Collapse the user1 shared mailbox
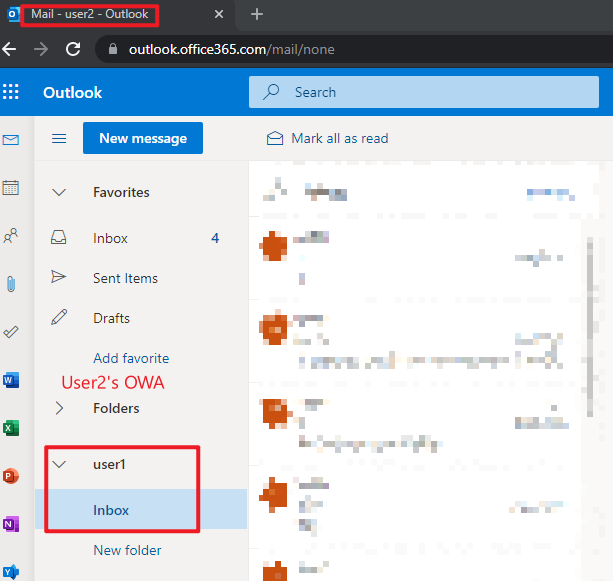The height and width of the screenshot is (581, 613). click(59, 464)
